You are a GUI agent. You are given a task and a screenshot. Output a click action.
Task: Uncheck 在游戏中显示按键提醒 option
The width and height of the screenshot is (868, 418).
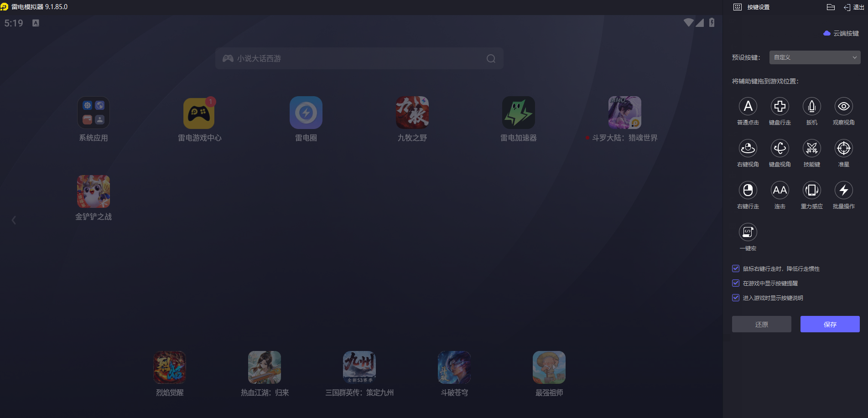(736, 283)
